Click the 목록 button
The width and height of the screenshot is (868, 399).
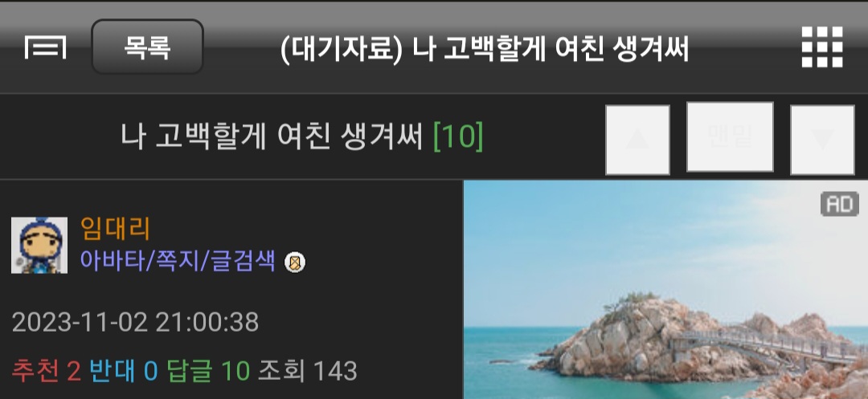[147, 47]
